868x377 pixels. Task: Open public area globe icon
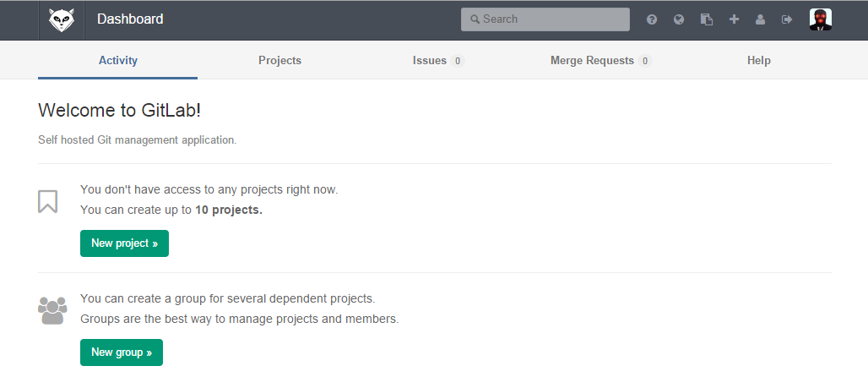(679, 19)
